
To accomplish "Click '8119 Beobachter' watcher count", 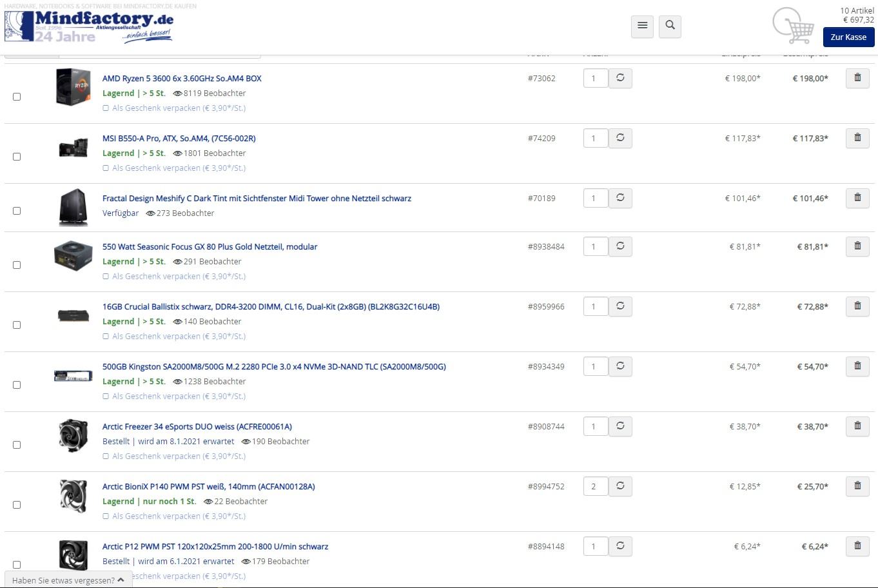I will click(x=210, y=93).
